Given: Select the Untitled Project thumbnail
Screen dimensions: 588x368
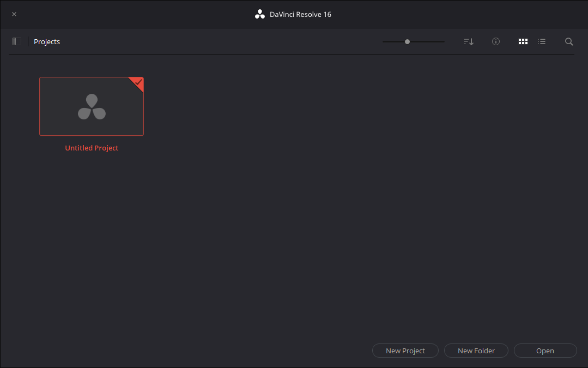Looking at the screenshot, I should [x=92, y=106].
